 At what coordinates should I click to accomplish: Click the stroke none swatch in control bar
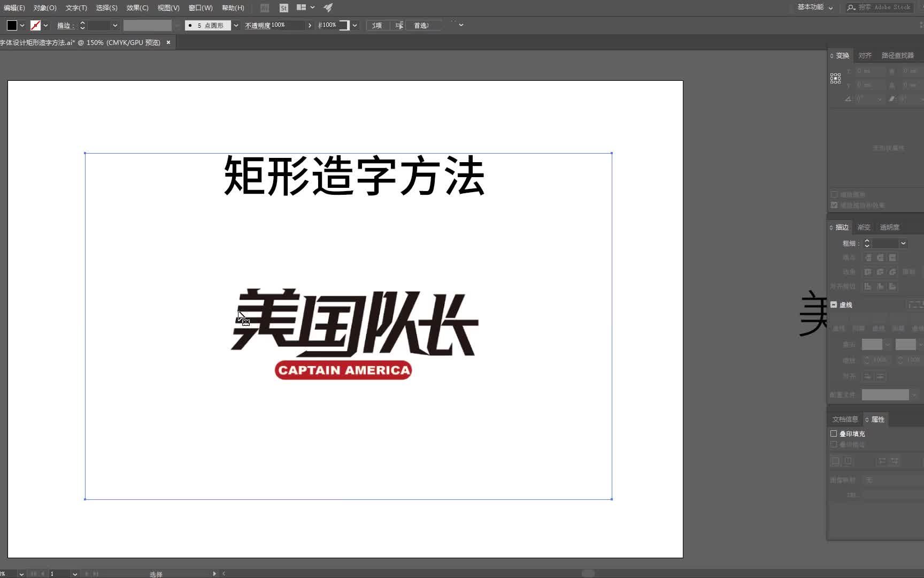pyautogui.click(x=35, y=25)
